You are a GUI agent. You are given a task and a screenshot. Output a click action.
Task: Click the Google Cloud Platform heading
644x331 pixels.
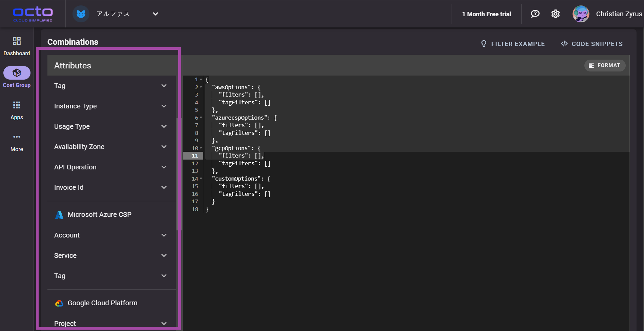(x=103, y=303)
